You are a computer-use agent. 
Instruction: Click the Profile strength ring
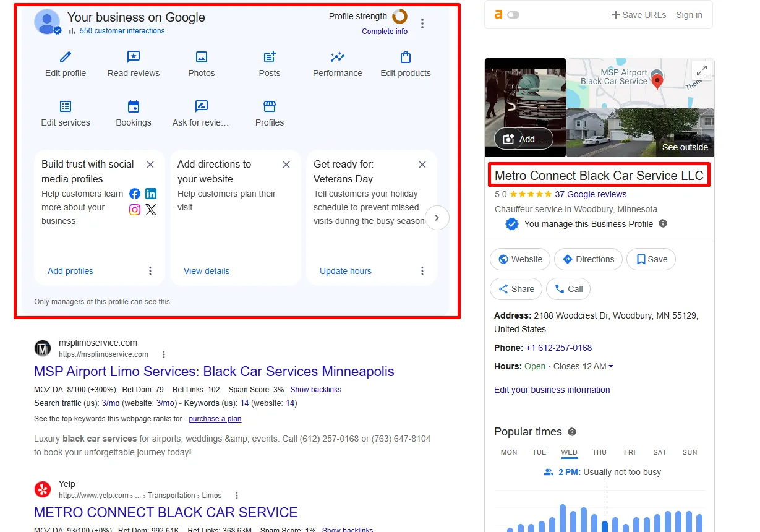(x=400, y=16)
